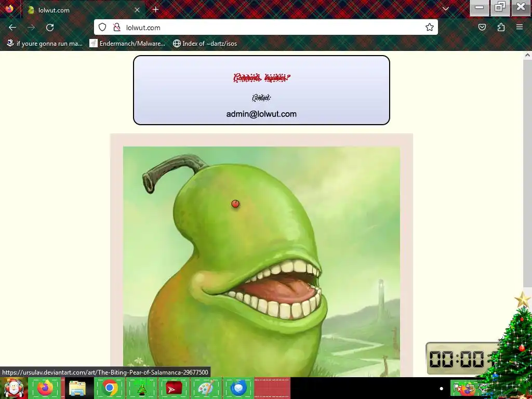Click the lolwut.com address bar
Screen dimensions: 532x399
click(x=265, y=28)
